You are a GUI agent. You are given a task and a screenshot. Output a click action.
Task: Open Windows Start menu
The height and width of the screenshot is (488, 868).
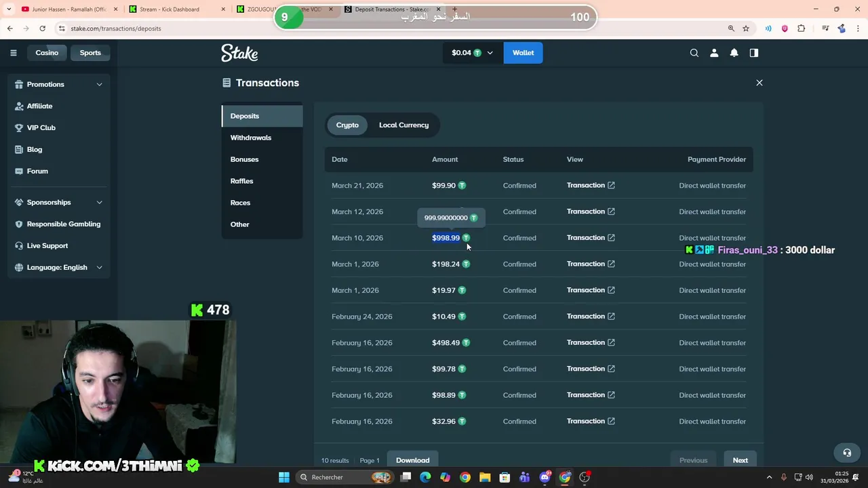tap(284, 477)
